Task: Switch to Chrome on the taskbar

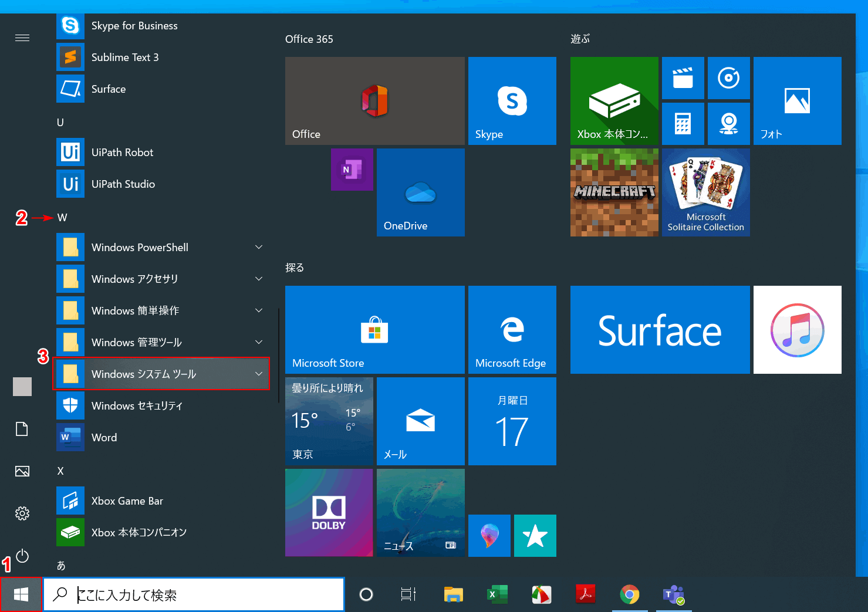Action: (x=630, y=595)
